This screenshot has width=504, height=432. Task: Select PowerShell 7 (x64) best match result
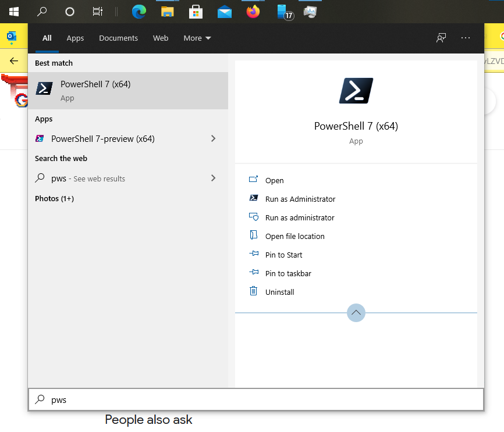pos(128,91)
